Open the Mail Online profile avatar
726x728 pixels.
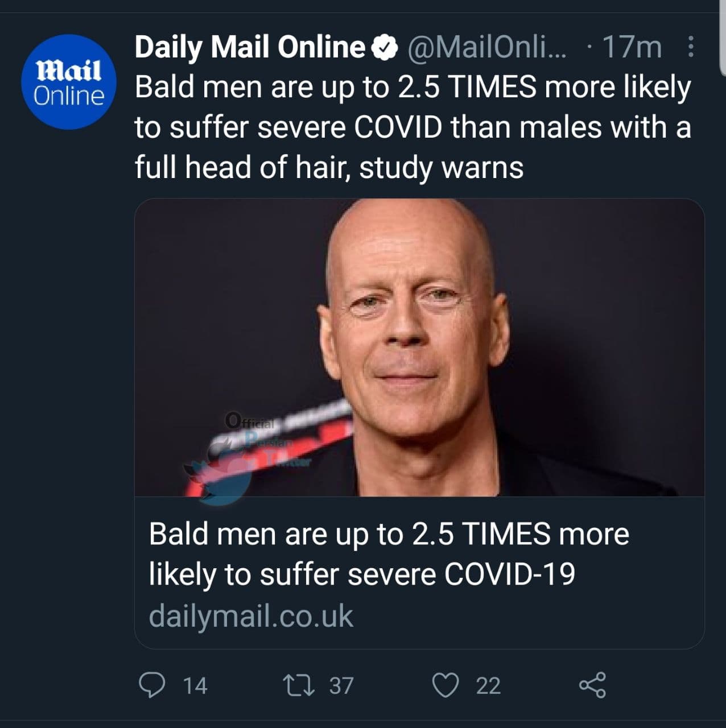(x=69, y=83)
